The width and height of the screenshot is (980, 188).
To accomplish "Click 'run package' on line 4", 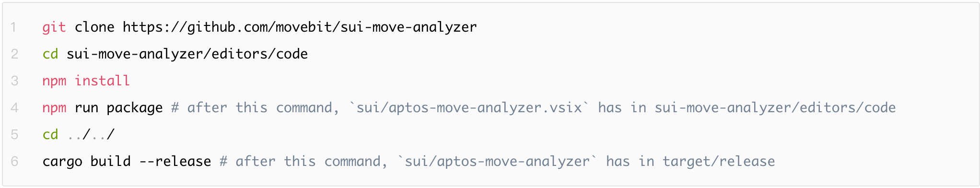I will pyautogui.click(x=118, y=108).
